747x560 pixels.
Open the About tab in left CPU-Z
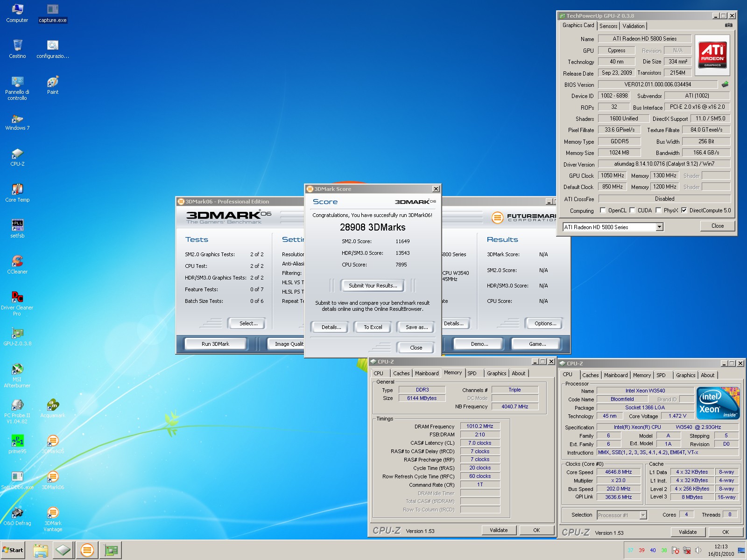click(x=519, y=373)
